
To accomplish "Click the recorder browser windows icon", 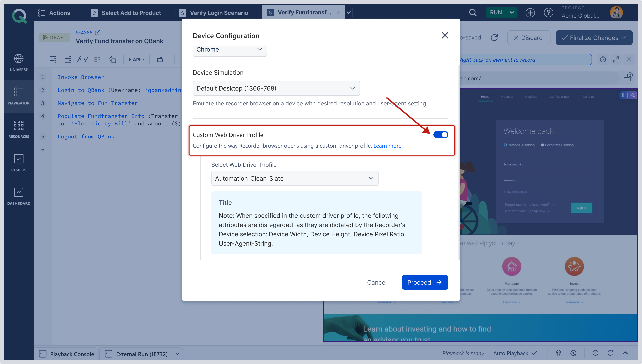I will 627,77.
